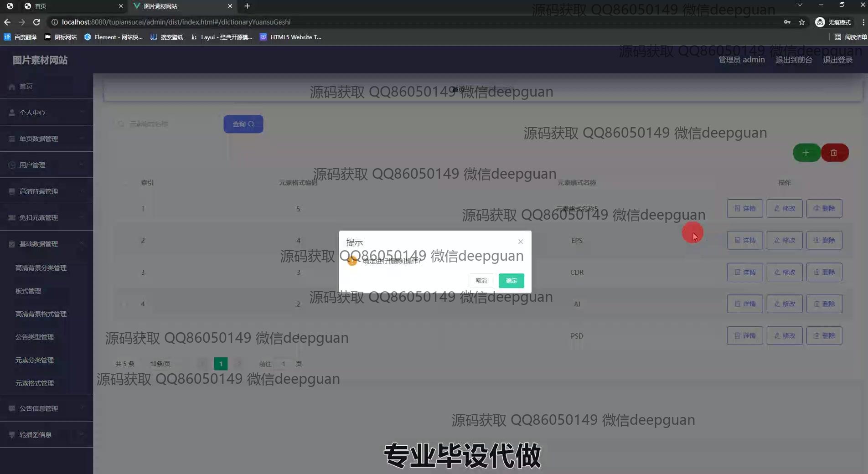Click 退出登录 in the header
Viewport: 868px width, 474px height.
pyautogui.click(x=837, y=60)
